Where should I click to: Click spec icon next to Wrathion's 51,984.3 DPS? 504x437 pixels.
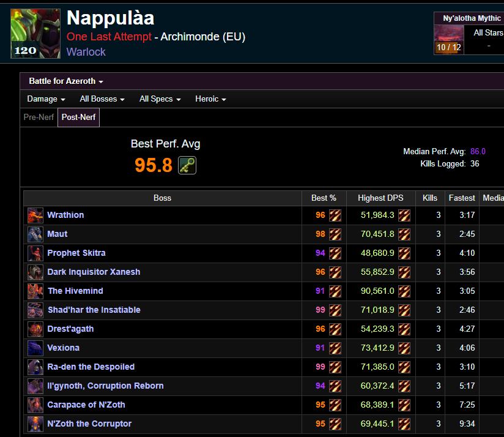pos(404,215)
